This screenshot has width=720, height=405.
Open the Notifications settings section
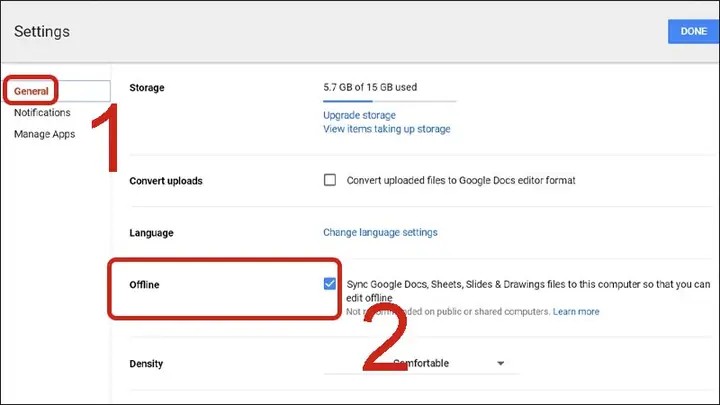click(42, 112)
